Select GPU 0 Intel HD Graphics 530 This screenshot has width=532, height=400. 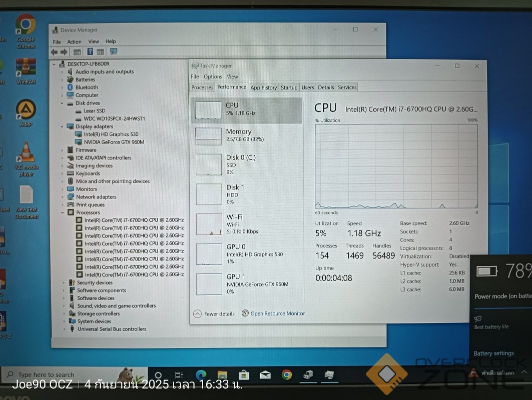tap(247, 254)
